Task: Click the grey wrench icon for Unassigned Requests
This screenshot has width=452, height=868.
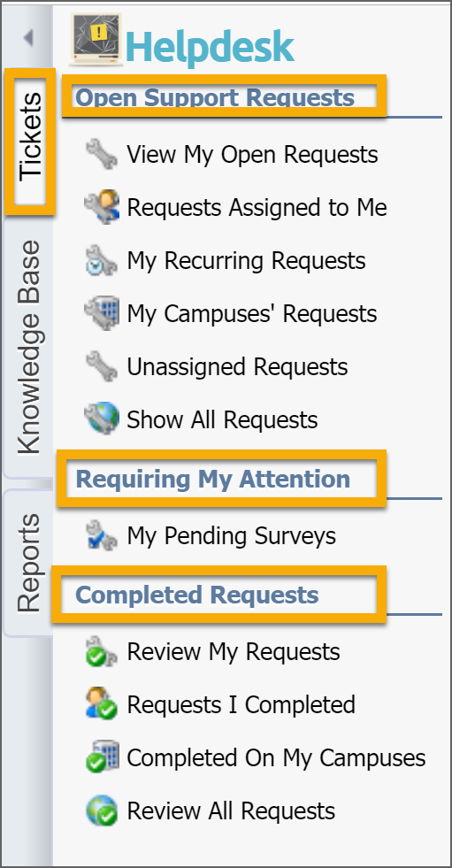Action: (x=101, y=366)
